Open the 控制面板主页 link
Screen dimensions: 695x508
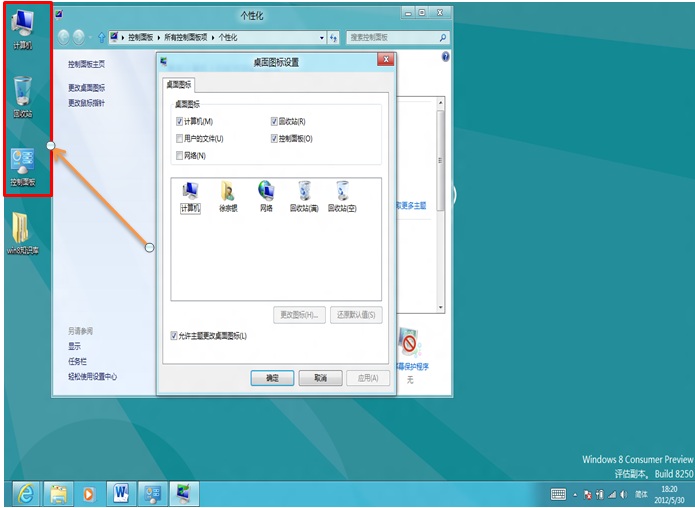pyautogui.click(x=86, y=64)
